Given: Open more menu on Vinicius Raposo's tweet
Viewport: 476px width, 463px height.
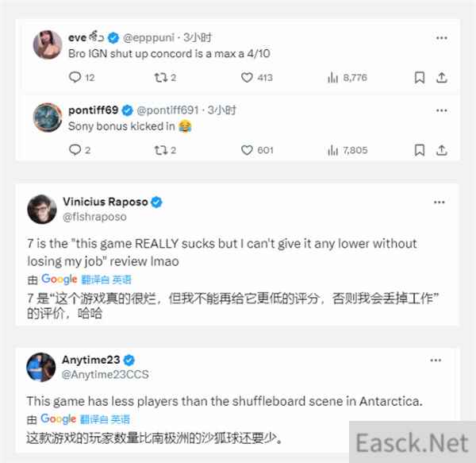Looking at the screenshot, I should 439,203.
